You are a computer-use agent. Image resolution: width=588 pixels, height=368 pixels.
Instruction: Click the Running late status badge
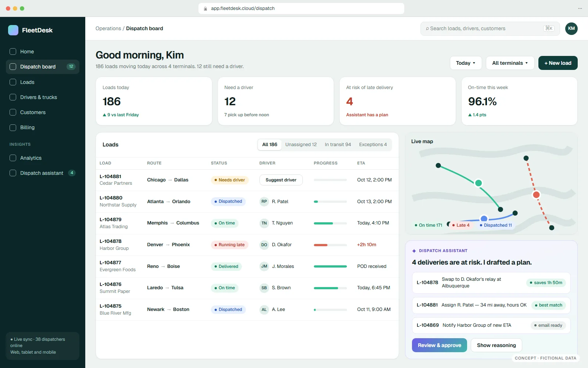[230, 245]
